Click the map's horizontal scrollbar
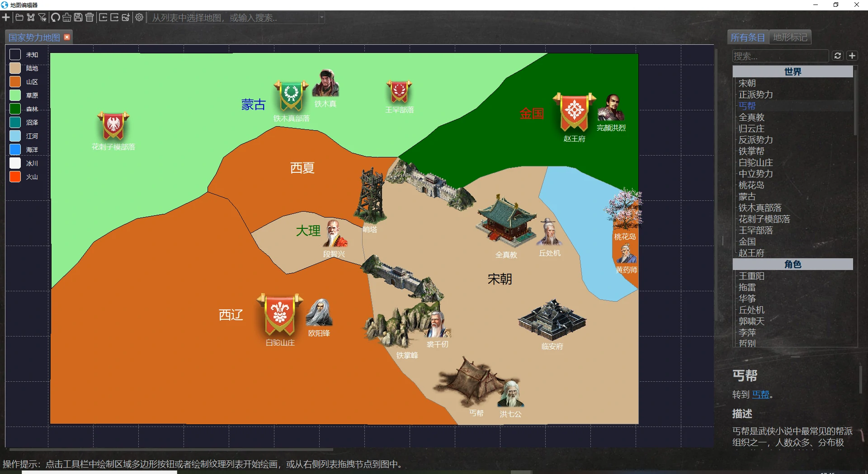Viewport: 868px width, 474px height. point(171,450)
